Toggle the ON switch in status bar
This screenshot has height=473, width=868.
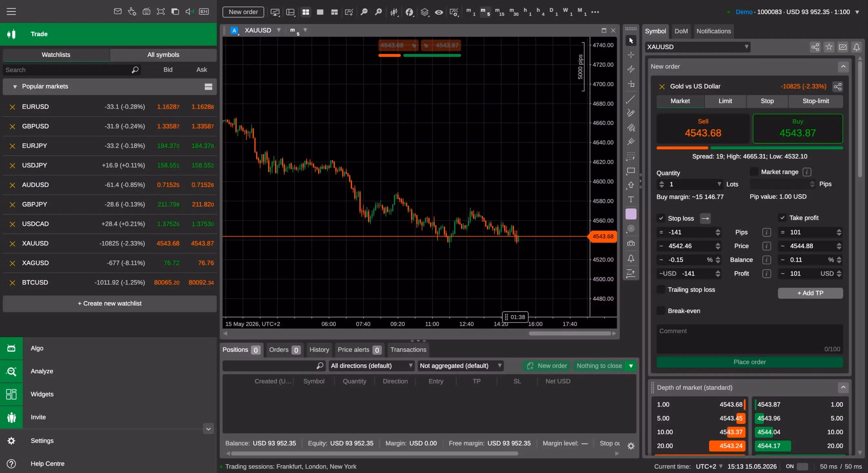point(802,466)
